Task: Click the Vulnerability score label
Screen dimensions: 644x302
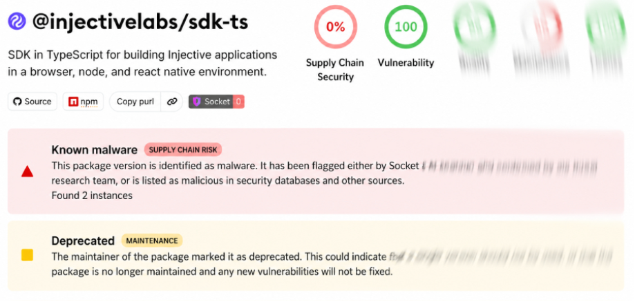Action: pos(406,63)
